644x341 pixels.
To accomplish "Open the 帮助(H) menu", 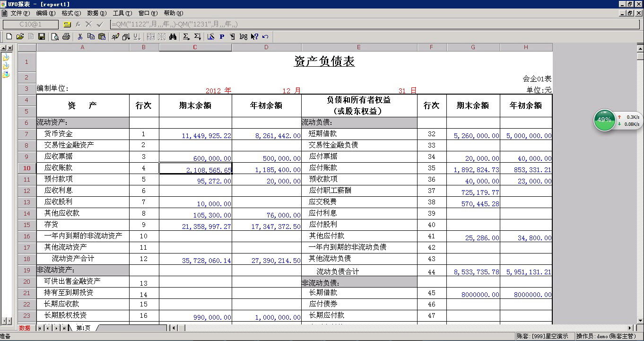I will [x=174, y=13].
